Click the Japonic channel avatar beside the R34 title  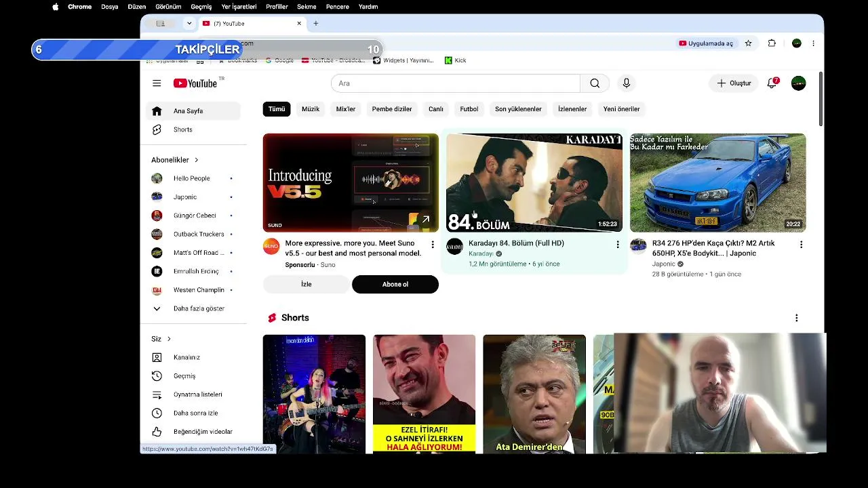[638, 247]
